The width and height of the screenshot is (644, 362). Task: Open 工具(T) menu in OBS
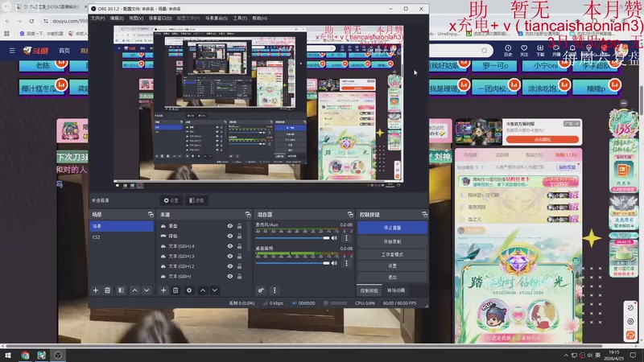(240, 18)
